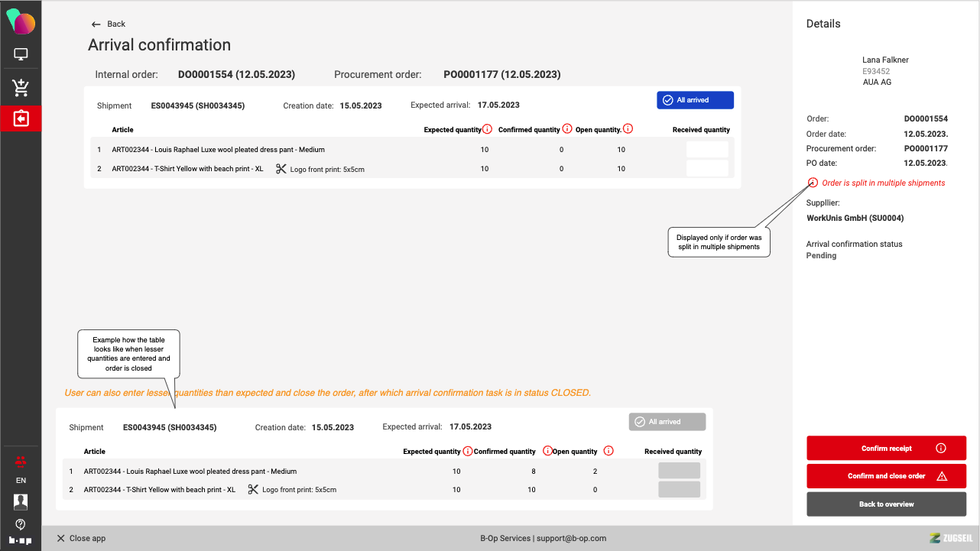Open the shopping cart orders icon
Image resolution: width=980 pixels, height=551 pixels.
coord(21,88)
